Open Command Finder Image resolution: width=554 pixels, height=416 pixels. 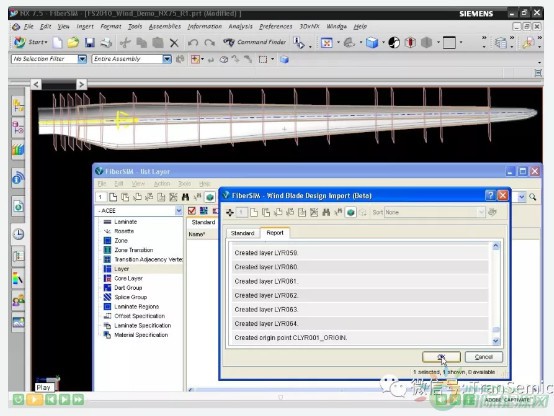255,42
